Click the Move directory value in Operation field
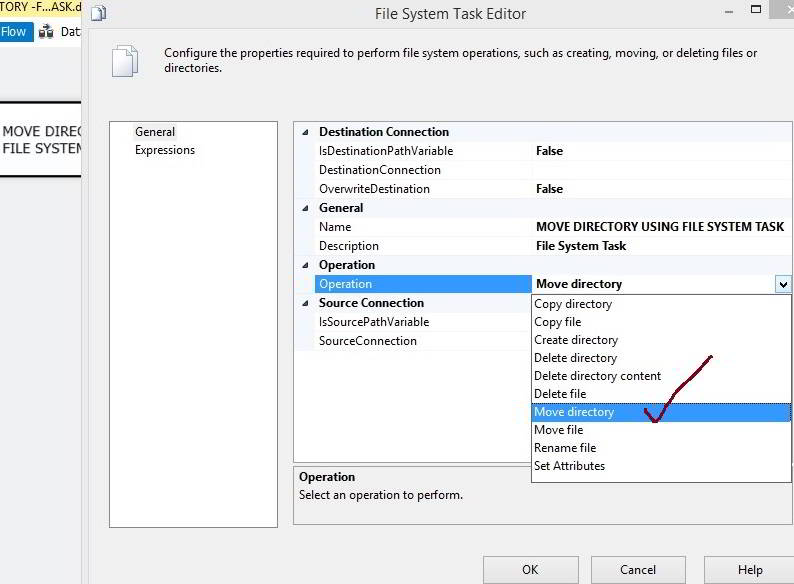794x584 pixels. [x=579, y=284]
